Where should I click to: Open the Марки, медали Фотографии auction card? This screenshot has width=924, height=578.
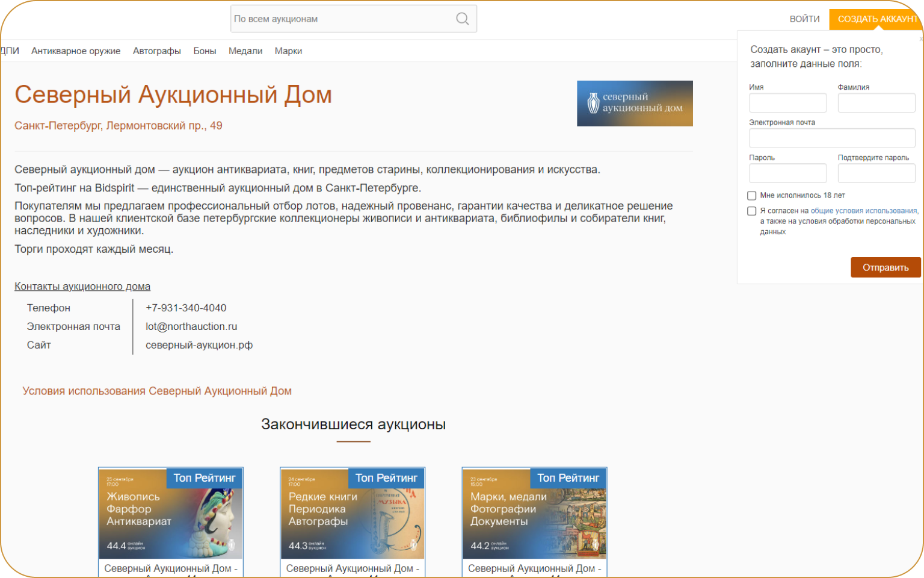click(534, 521)
